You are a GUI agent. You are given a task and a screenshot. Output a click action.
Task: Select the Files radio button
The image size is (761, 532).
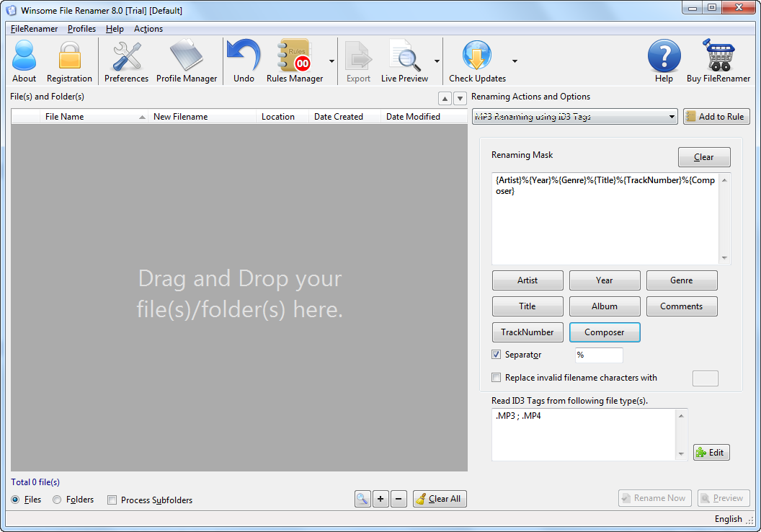pos(16,500)
